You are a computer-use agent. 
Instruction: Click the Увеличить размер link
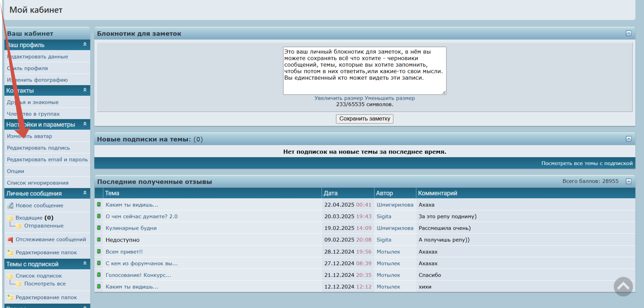[x=339, y=98]
